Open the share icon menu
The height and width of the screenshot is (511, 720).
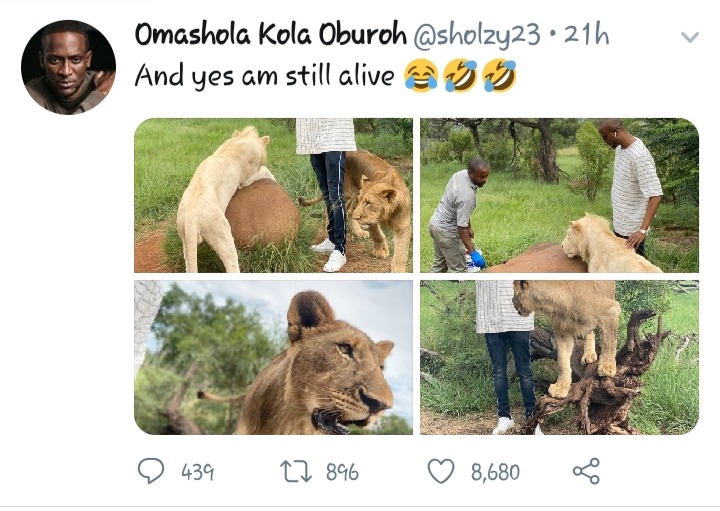click(586, 471)
